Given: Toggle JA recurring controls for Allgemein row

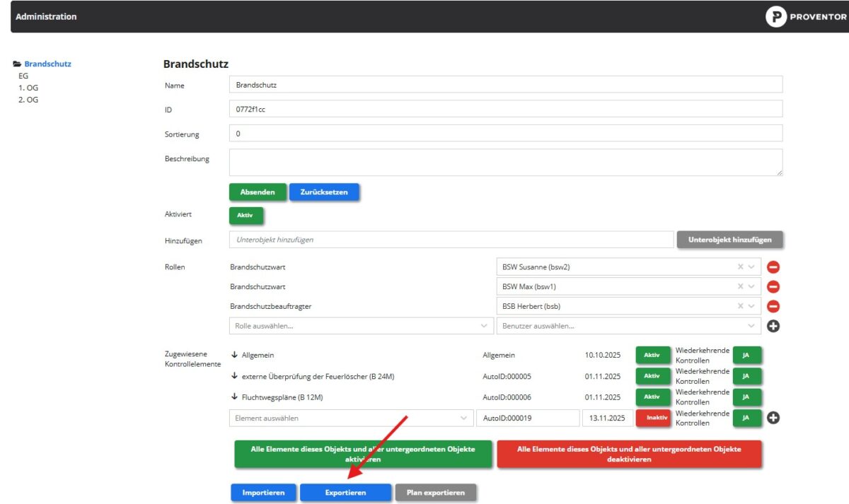Looking at the screenshot, I should pyautogui.click(x=746, y=355).
